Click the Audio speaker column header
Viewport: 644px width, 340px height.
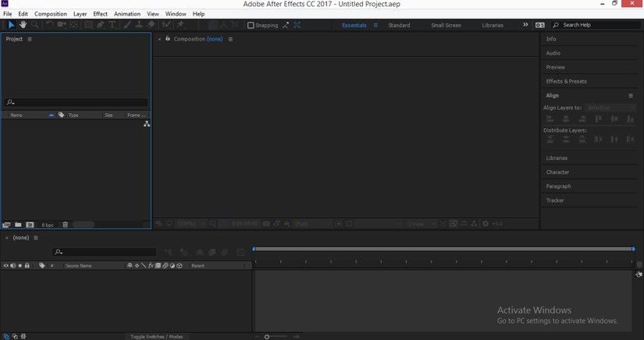pos(12,266)
